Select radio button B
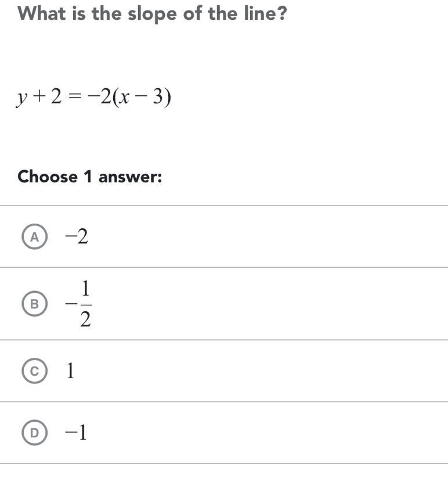The height and width of the screenshot is (481, 448). 35,304
